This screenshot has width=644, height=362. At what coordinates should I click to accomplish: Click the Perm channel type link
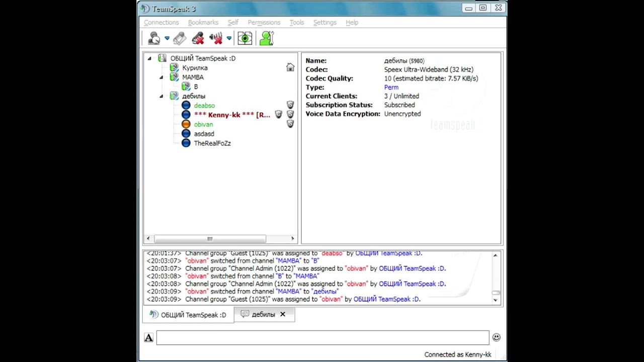pos(391,87)
